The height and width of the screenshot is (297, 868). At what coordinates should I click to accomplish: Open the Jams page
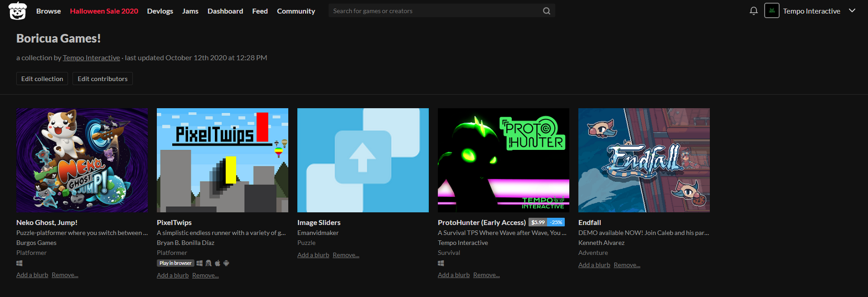(190, 11)
